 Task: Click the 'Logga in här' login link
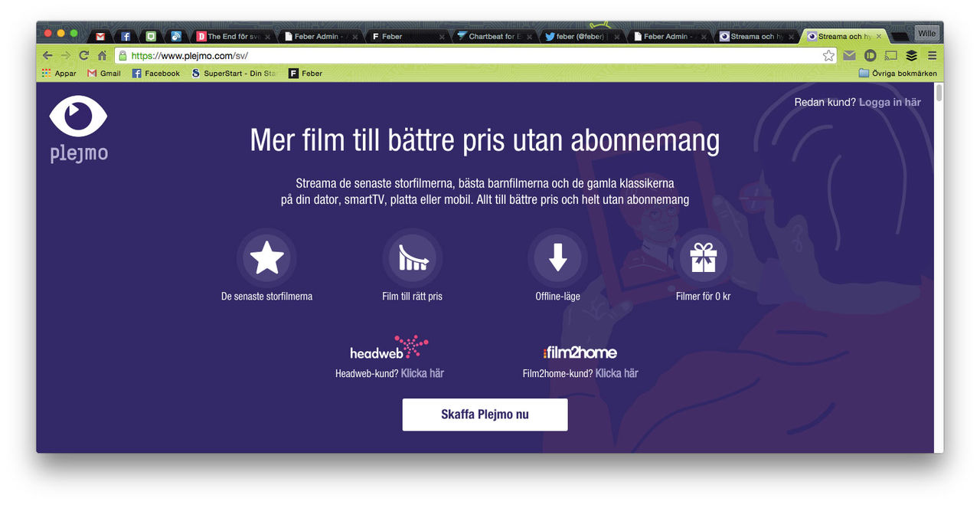coord(890,102)
